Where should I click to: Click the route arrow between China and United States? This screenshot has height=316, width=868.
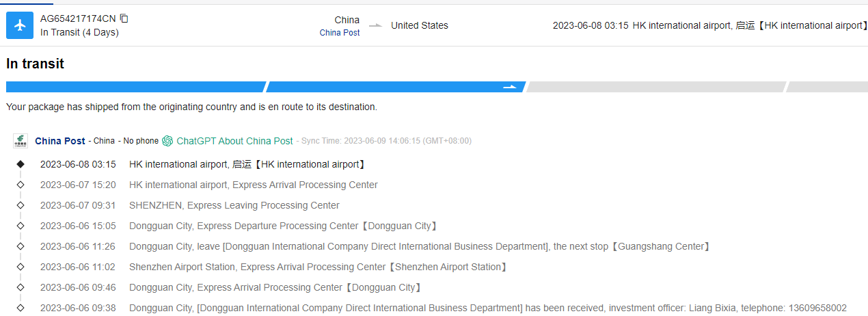click(x=375, y=25)
